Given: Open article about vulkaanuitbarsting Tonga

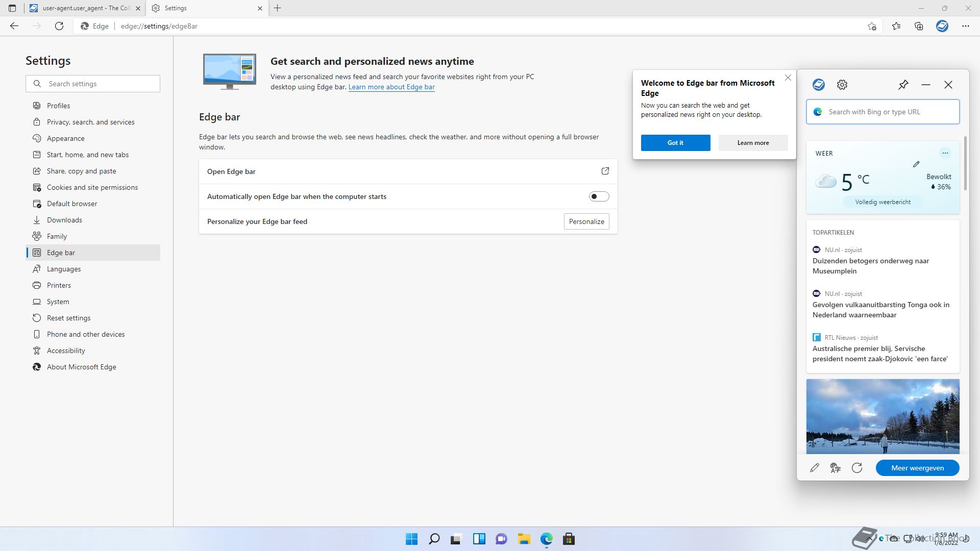Looking at the screenshot, I should pyautogui.click(x=880, y=310).
